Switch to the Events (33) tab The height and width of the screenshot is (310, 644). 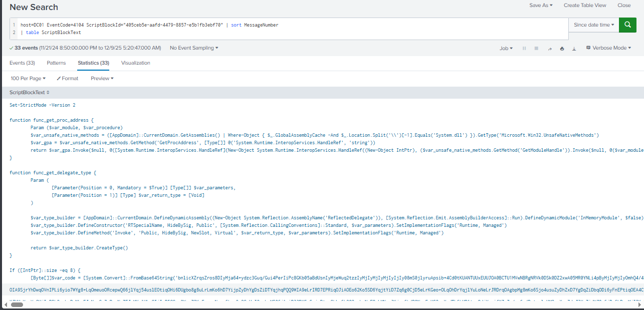[x=22, y=63]
